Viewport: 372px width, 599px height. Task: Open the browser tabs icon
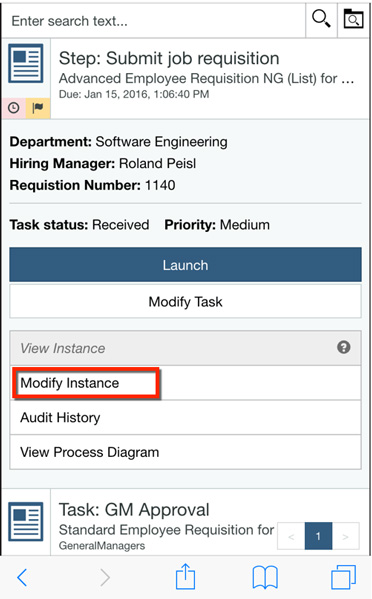tap(343, 577)
